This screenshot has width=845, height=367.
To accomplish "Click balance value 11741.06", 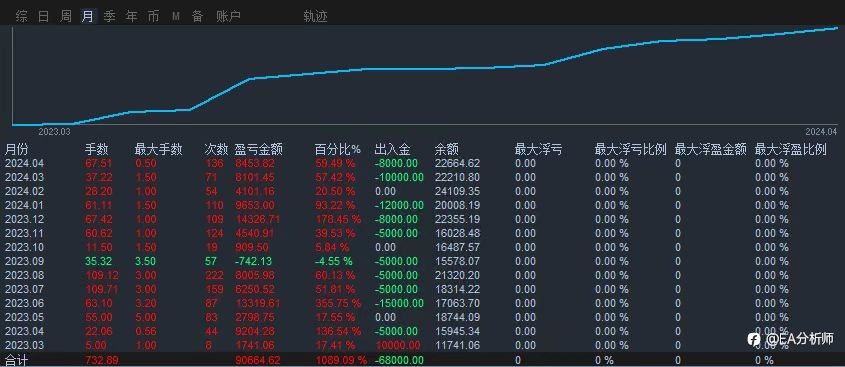I will point(458,345).
